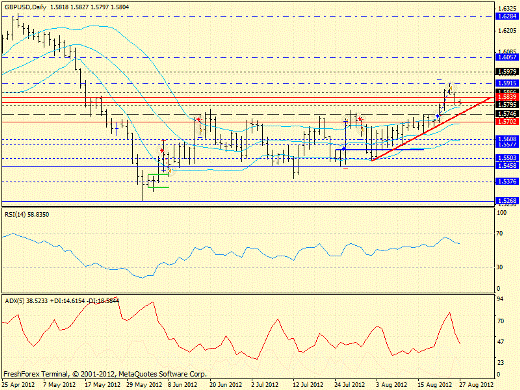Click the 12 Jul 2012 date label
The width and height of the screenshot is (520, 390).
pyautogui.click(x=308, y=384)
